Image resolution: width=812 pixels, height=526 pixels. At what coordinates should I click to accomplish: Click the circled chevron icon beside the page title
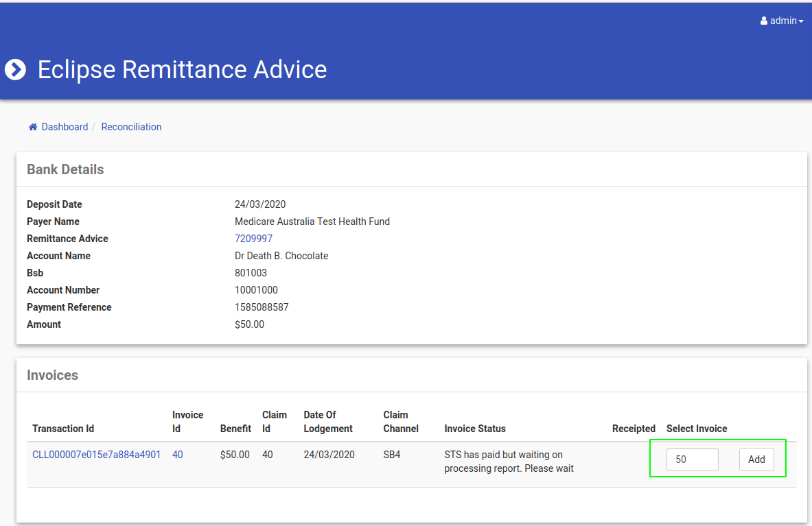16,70
